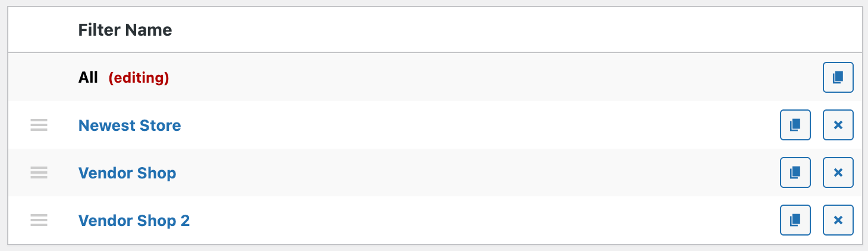Screen dimensions: 868x251
Task: Open the Vendor Shop 2 filter link
Action: (134, 221)
